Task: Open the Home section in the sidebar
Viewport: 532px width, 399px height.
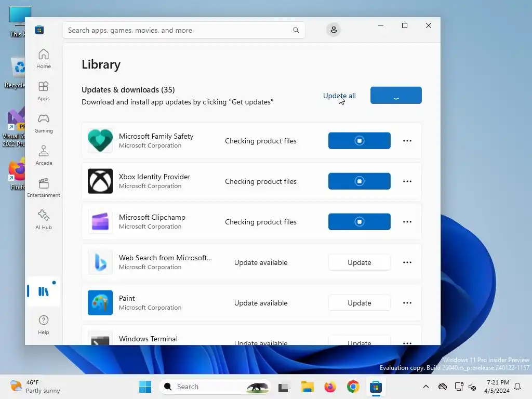Action: tap(44, 59)
